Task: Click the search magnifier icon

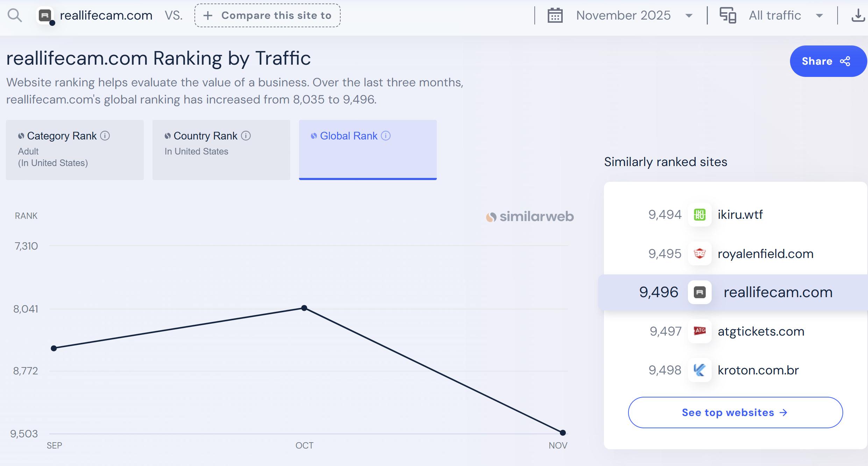Action: pos(15,15)
